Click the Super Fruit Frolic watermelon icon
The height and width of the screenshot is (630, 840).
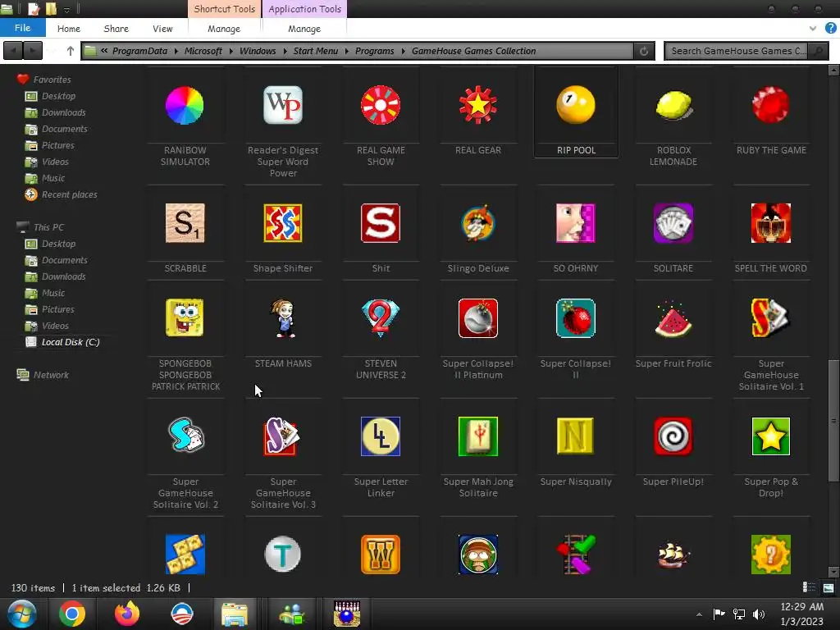pos(673,319)
